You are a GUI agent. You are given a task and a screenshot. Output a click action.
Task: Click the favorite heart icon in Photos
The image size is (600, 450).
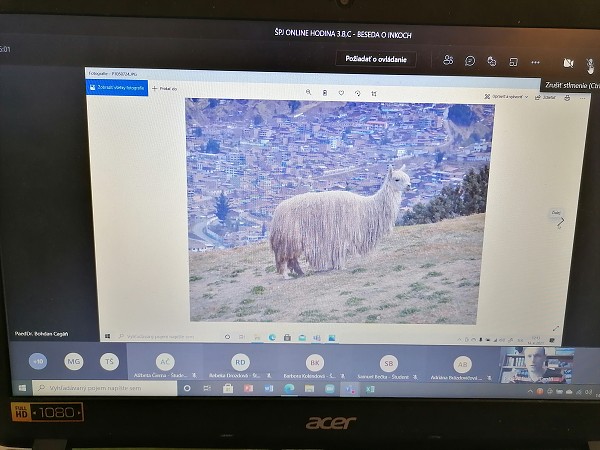tap(341, 93)
